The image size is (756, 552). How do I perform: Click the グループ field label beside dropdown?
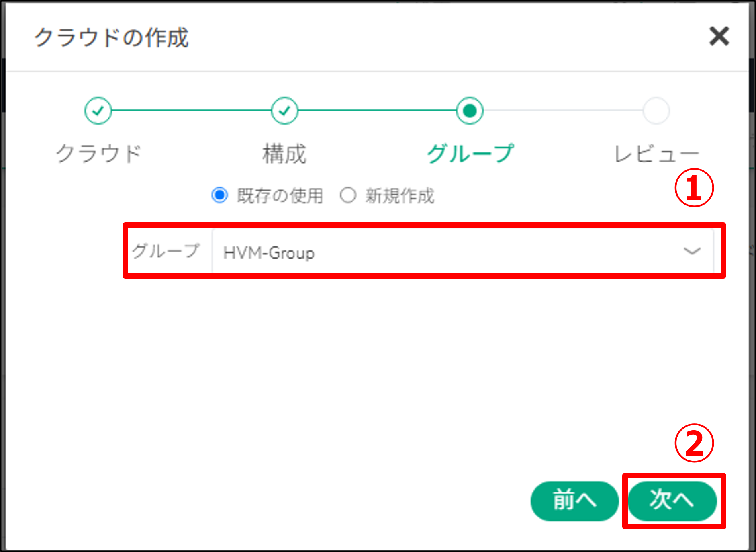click(166, 251)
